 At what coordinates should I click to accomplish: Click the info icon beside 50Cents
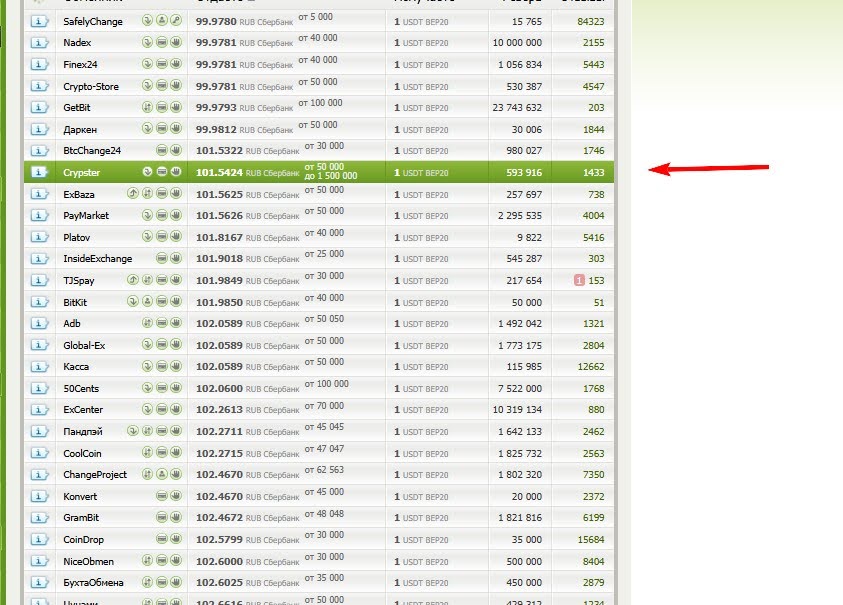[39, 388]
